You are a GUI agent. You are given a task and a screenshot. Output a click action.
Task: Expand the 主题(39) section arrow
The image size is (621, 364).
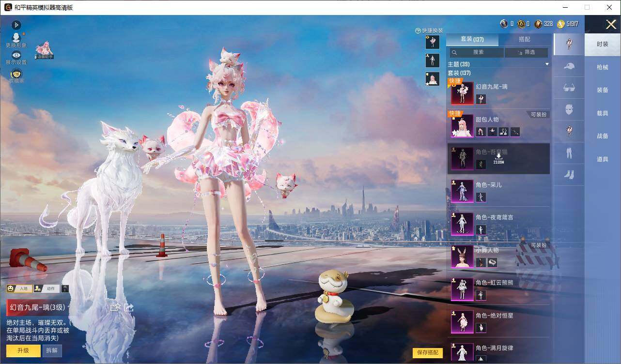[547, 64]
